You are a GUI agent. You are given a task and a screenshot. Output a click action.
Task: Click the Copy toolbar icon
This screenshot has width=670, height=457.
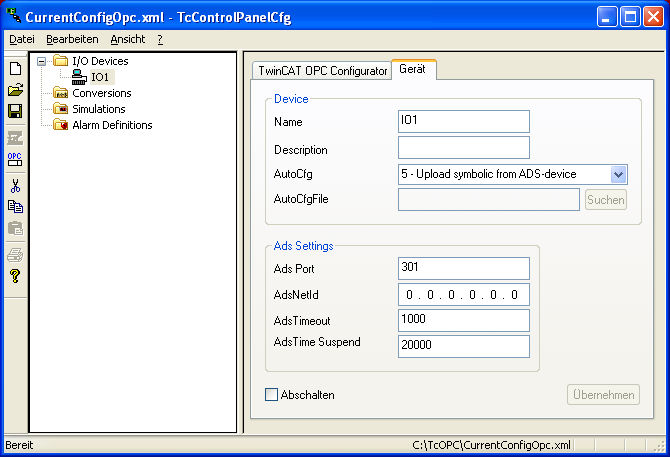coord(15,207)
